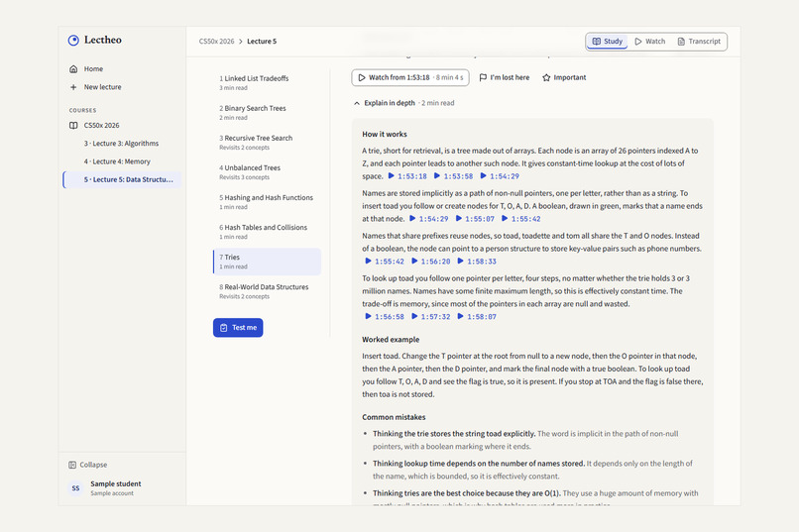This screenshot has height=532, width=799.
Task: Click the Common mistakes heading
Action: 394,417
